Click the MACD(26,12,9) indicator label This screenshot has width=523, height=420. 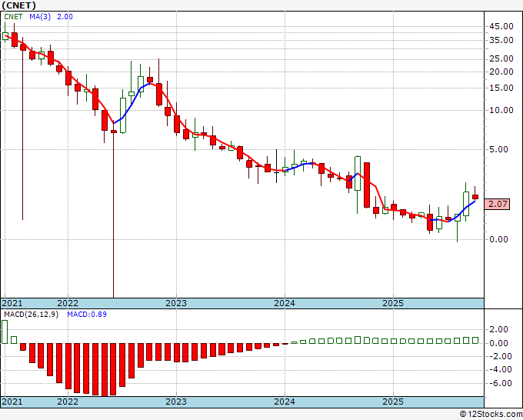[31, 315]
